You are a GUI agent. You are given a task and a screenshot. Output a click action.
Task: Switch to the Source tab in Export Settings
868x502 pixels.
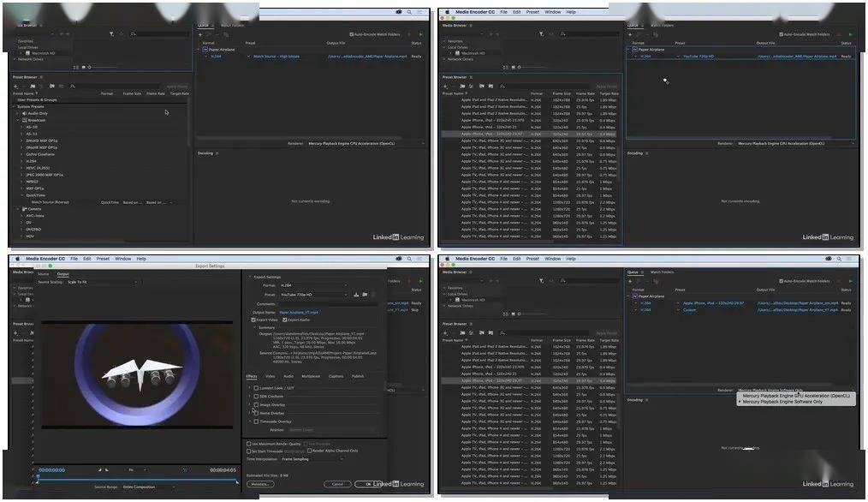tap(43, 274)
